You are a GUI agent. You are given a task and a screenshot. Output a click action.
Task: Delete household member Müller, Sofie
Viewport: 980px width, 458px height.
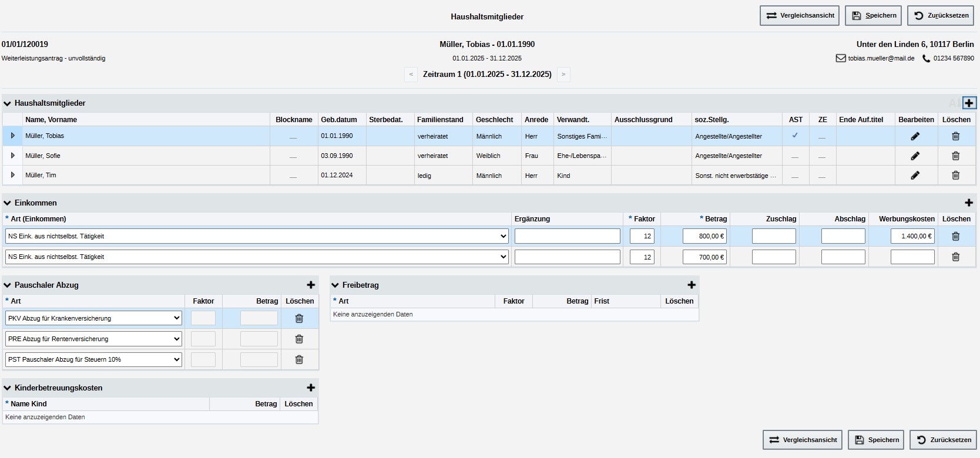pyautogui.click(x=955, y=156)
